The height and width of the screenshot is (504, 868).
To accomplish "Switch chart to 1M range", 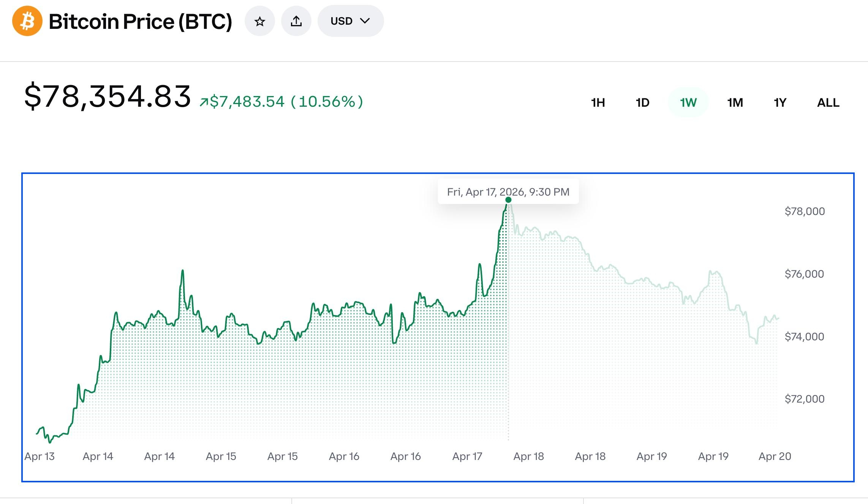I will 735,103.
